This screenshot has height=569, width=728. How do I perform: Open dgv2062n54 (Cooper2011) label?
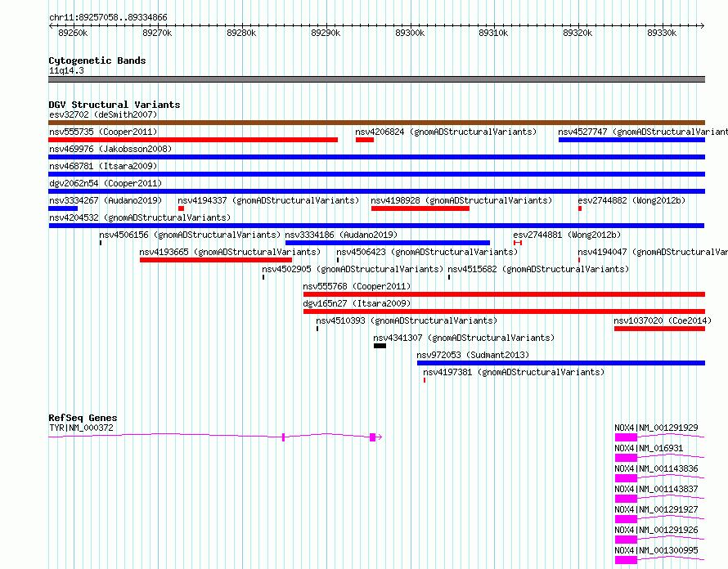[106, 183]
